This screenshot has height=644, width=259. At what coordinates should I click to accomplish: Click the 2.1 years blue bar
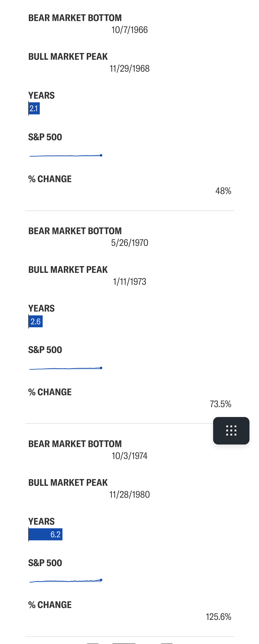(x=34, y=108)
